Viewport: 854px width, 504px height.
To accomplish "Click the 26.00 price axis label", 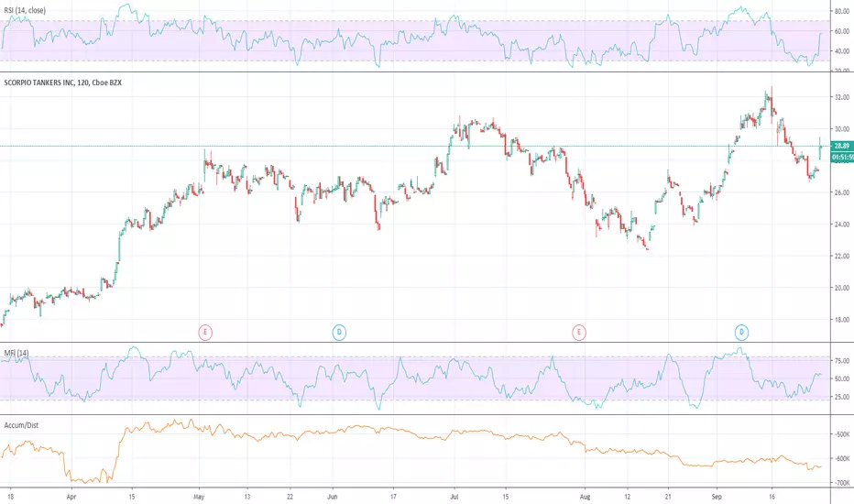I will coord(842,192).
